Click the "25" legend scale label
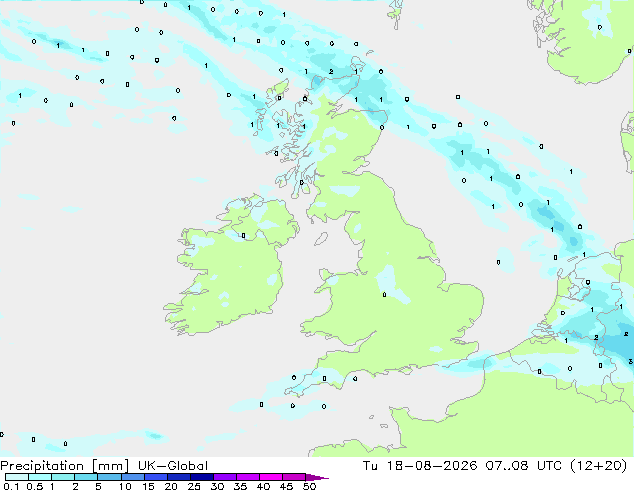Screen dimensions: 634x490 point(194,486)
